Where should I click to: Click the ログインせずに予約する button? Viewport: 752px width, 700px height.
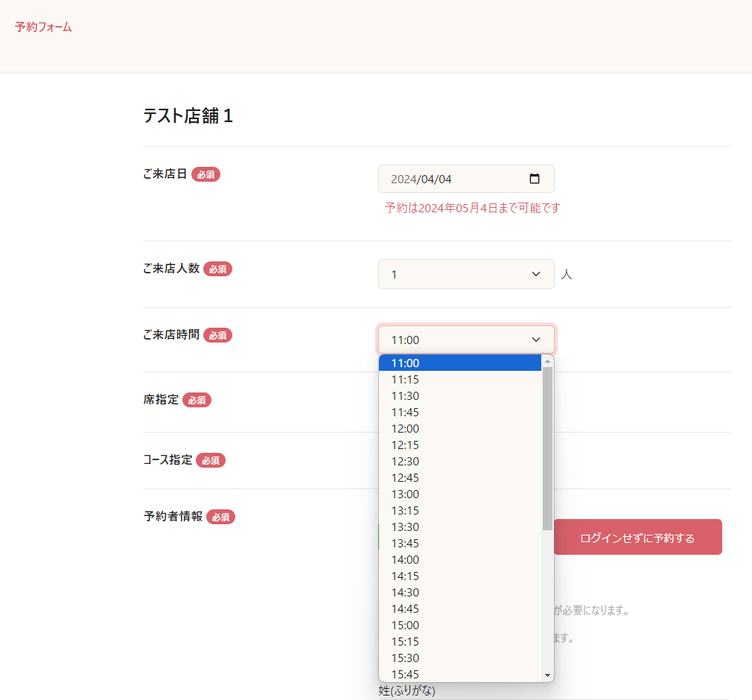pyautogui.click(x=637, y=538)
